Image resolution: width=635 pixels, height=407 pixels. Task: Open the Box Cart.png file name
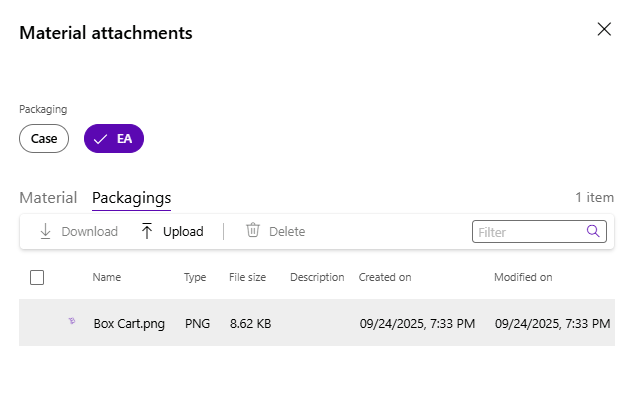coord(129,323)
